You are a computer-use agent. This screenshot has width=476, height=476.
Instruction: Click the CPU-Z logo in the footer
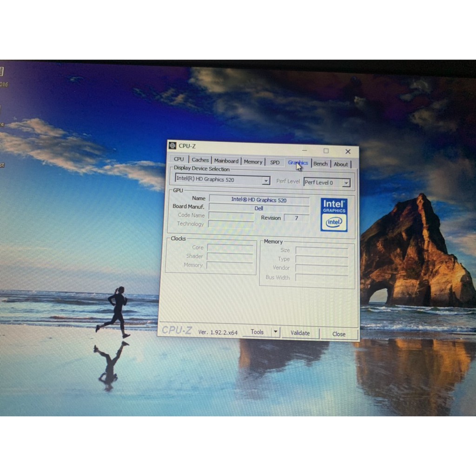point(177,331)
